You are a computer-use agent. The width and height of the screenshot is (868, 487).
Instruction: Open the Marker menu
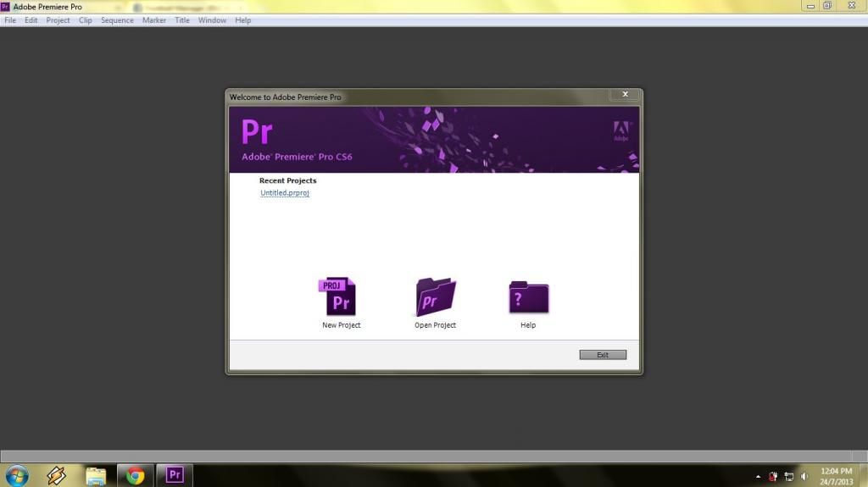(154, 20)
